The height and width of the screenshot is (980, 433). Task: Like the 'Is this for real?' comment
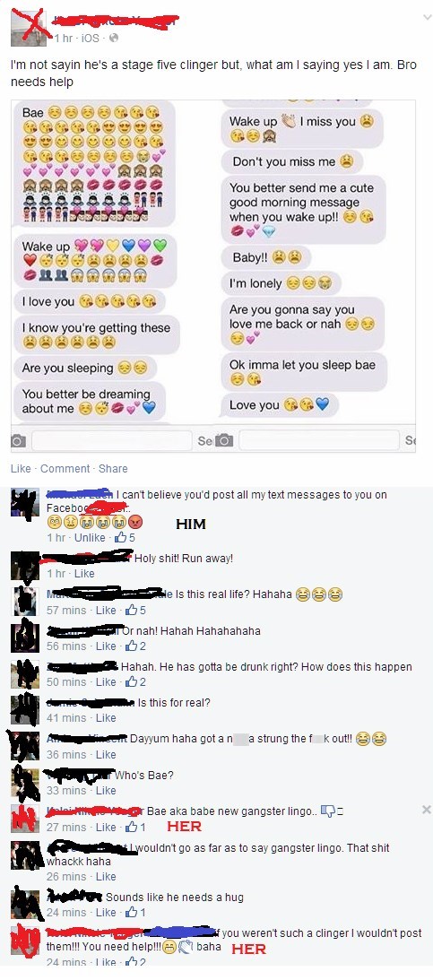[x=106, y=718]
